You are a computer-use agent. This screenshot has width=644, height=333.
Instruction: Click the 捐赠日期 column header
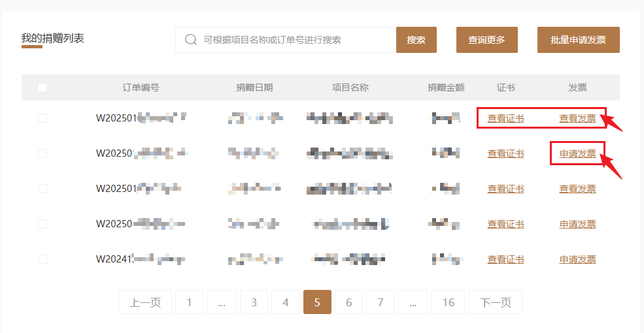coord(254,87)
